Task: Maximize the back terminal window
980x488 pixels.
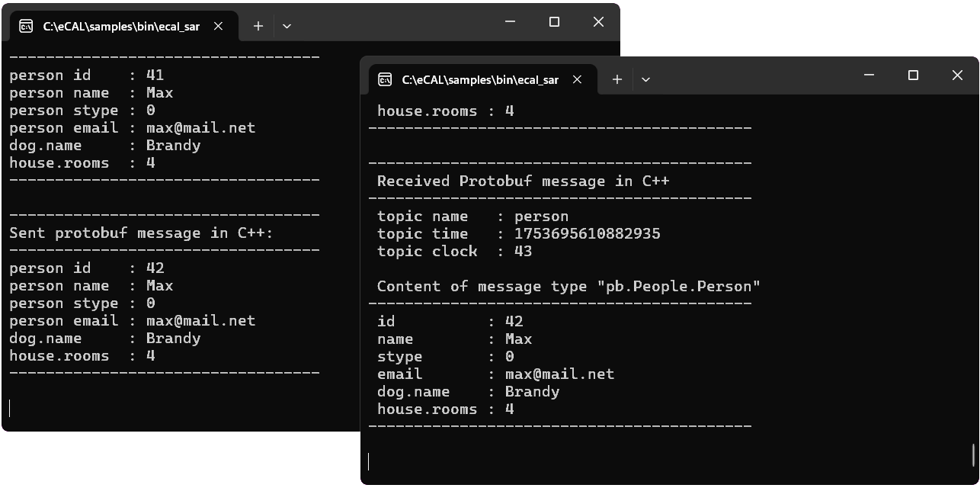Action: click(x=554, y=22)
